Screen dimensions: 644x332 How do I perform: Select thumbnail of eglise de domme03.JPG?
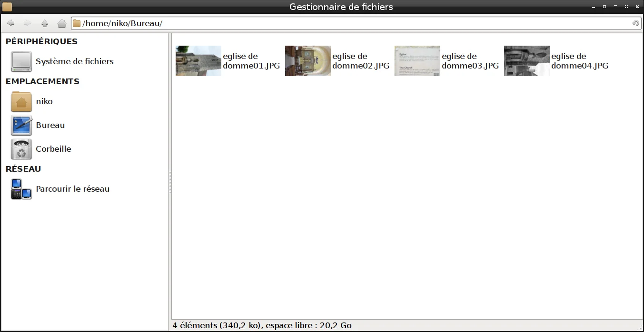click(x=417, y=61)
